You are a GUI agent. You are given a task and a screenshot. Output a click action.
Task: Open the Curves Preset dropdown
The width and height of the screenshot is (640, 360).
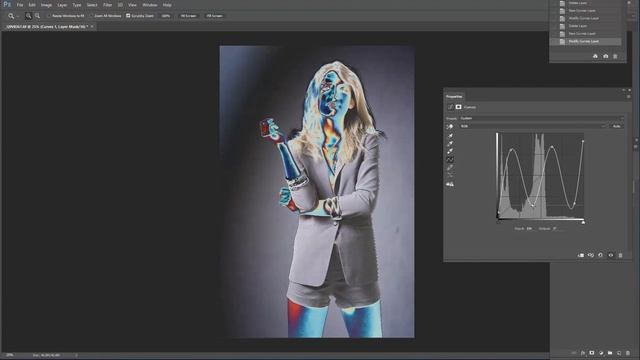click(x=542, y=118)
